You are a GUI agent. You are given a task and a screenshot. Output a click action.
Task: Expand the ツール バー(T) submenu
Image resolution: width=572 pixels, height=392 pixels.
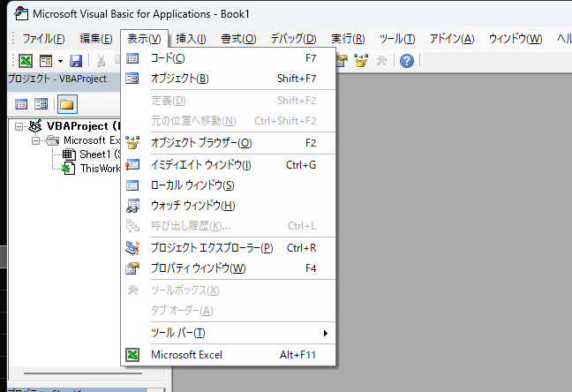(x=229, y=333)
